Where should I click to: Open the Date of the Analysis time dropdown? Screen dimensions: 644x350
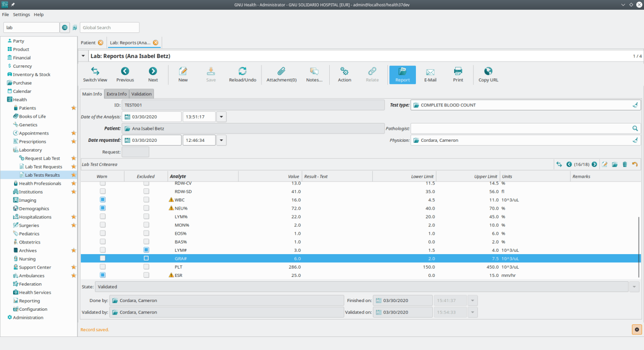[221, 116]
